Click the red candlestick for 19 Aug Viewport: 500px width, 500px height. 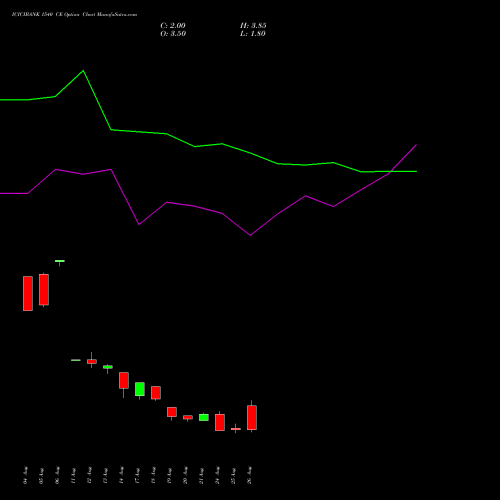click(x=172, y=412)
